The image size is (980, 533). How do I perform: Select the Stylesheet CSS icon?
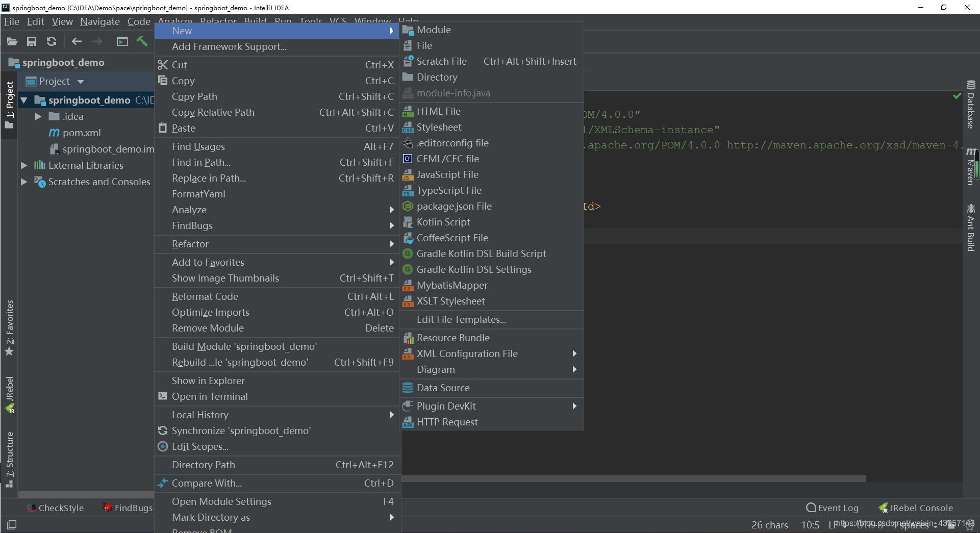pyautogui.click(x=408, y=128)
